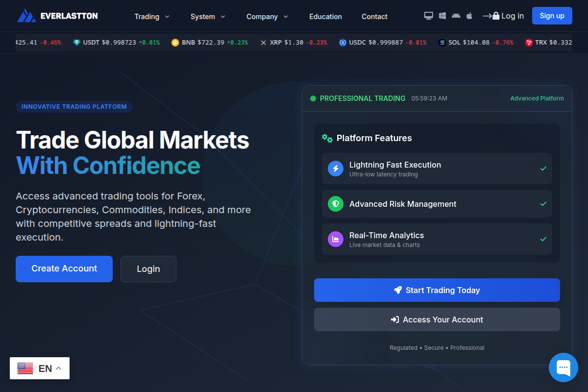
Task: Click Regulated • Secure • Professional text
Action: coord(437,348)
